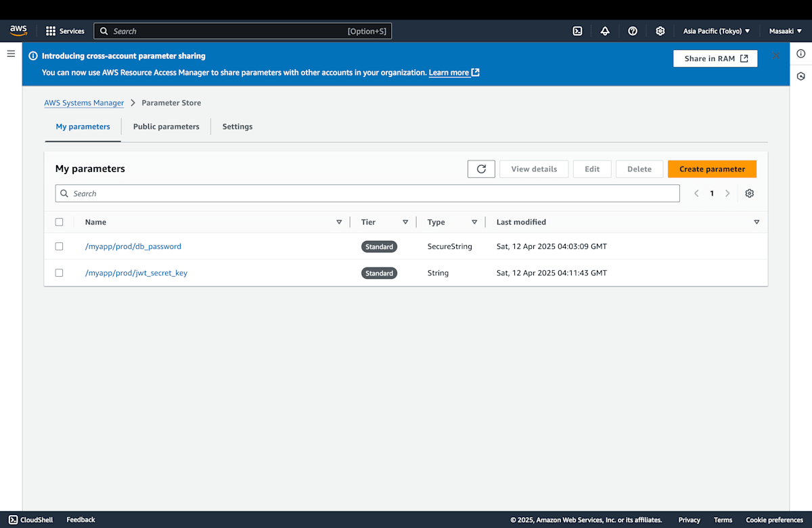Open Cookie preferences in footer
The width and height of the screenshot is (812, 528).
[x=774, y=520]
